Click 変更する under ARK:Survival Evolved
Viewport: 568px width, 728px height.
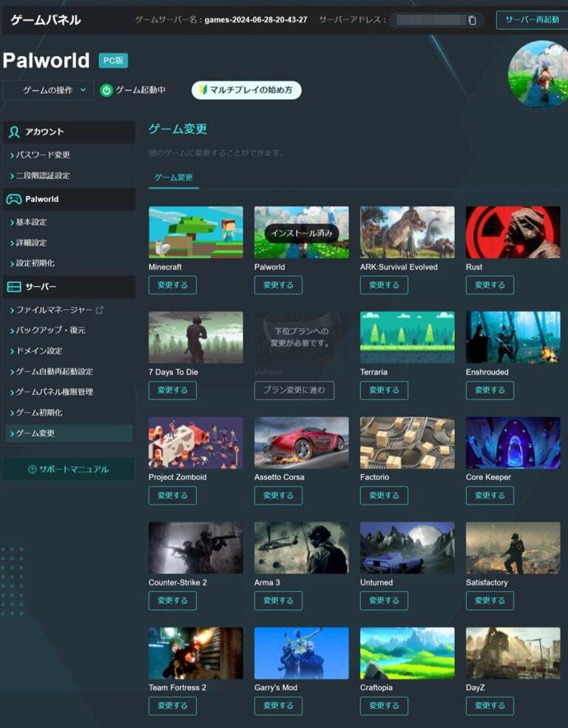[x=385, y=285]
